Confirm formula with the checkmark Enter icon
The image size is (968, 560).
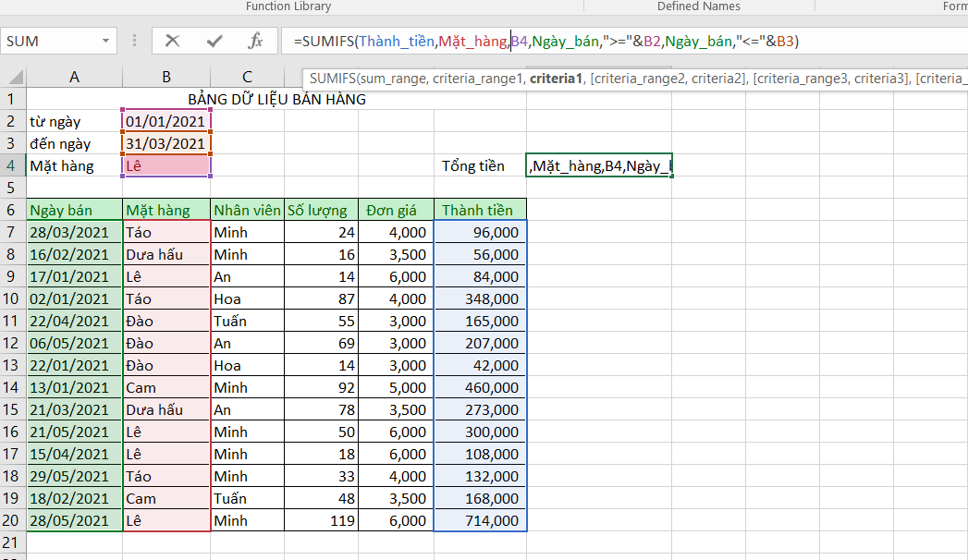pos(214,42)
